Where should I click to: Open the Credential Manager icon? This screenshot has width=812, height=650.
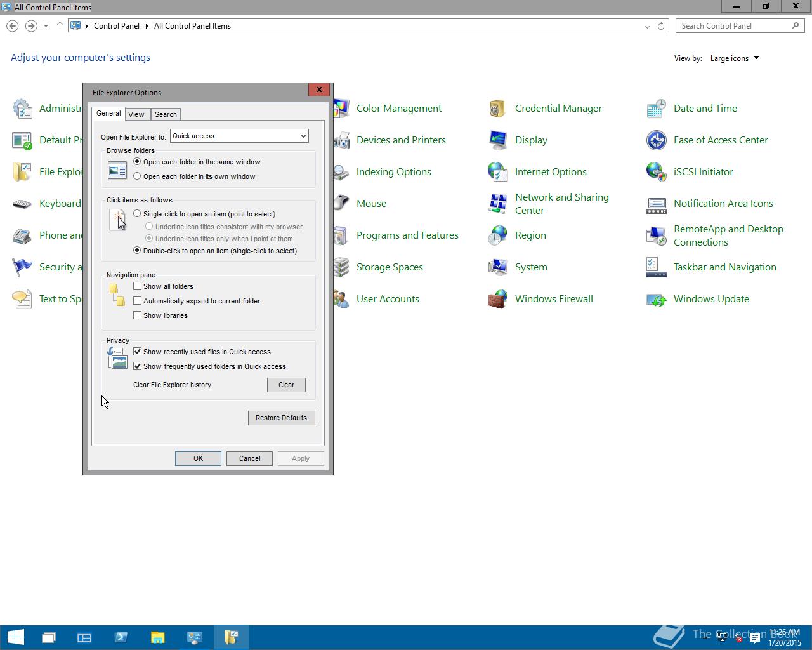(497, 109)
